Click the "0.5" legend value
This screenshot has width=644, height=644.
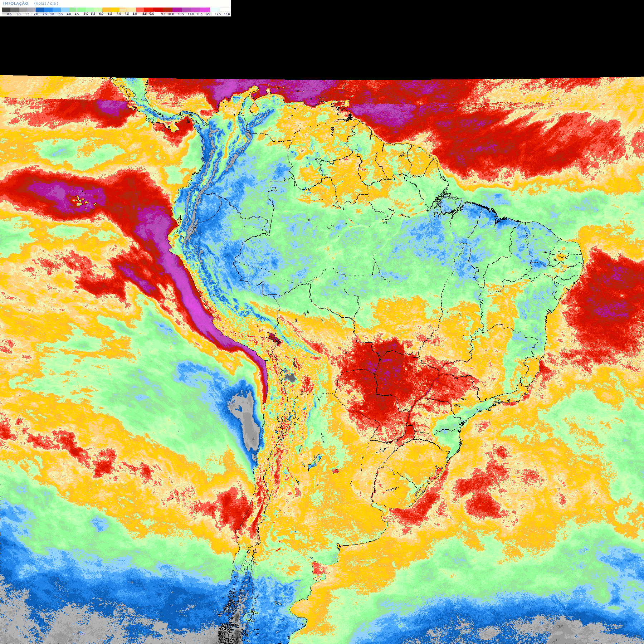tap(9, 14)
